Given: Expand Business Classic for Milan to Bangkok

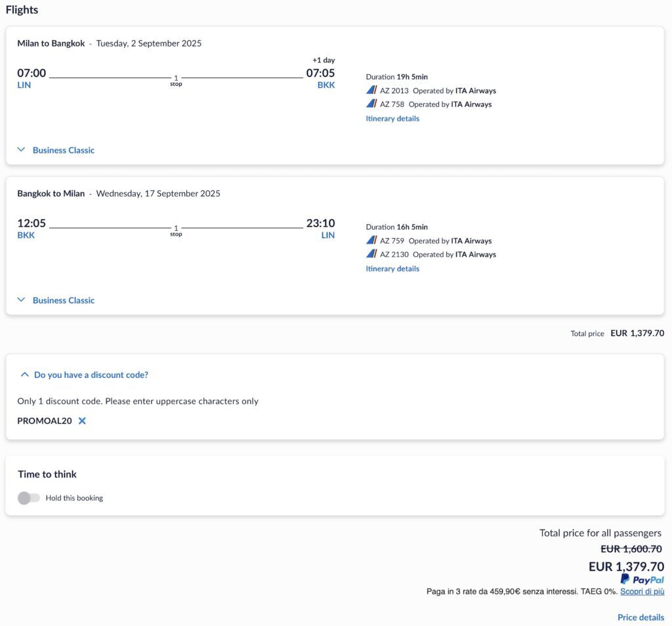Looking at the screenshot, I should pos(56,150).
